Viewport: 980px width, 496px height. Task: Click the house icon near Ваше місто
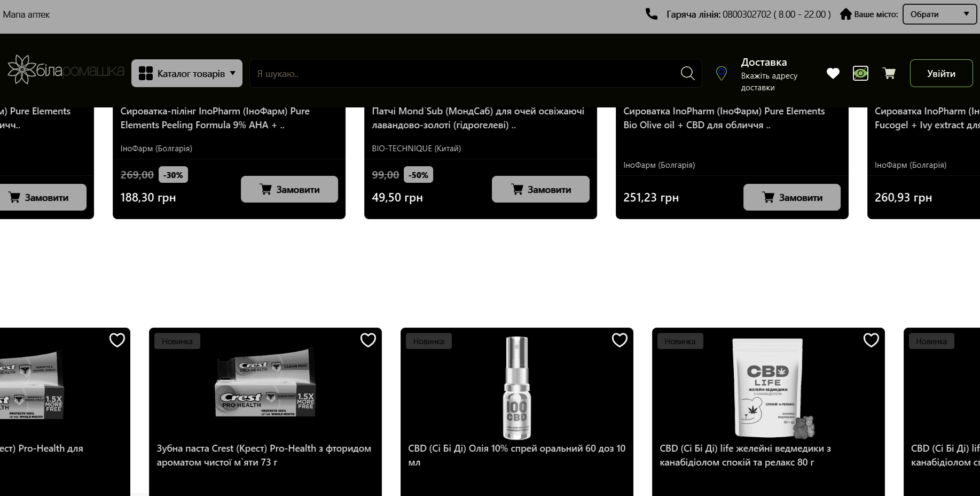click(845, 14)
